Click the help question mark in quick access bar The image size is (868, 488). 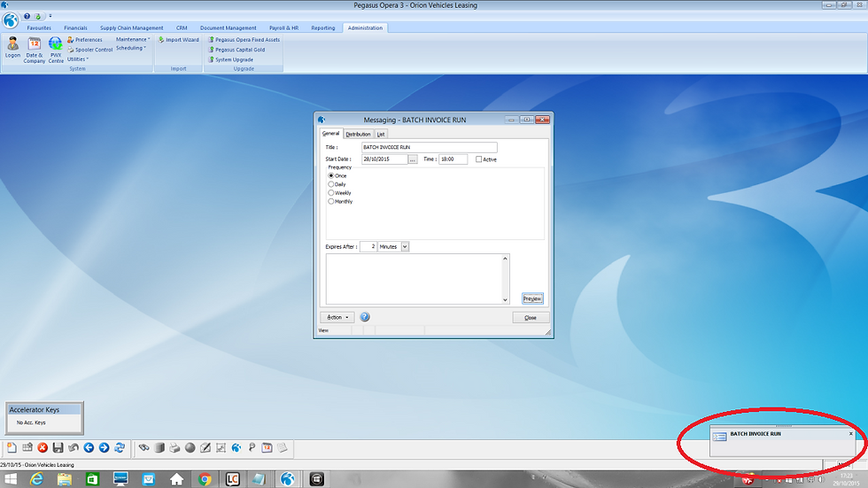click(x=27, y=16)
